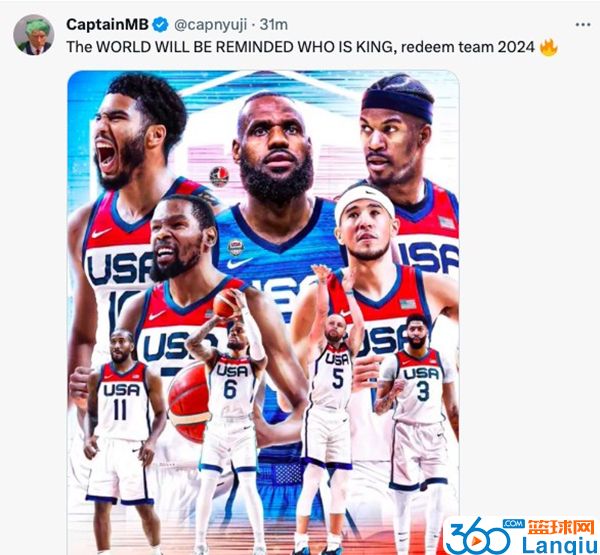The width and height of the screenshot is (600, 555).
Task: Click the 31m timestamp
Action: pyautogui.click(x=274, y=25)
